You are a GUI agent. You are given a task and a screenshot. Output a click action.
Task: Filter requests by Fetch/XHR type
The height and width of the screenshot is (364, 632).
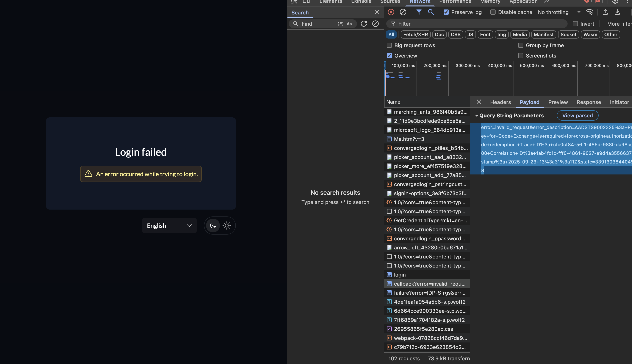tap(415, 34)
